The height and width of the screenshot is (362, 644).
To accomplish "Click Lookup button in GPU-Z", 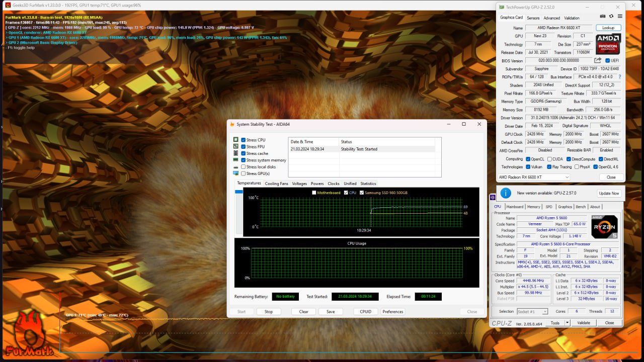I will coord(608,28).
